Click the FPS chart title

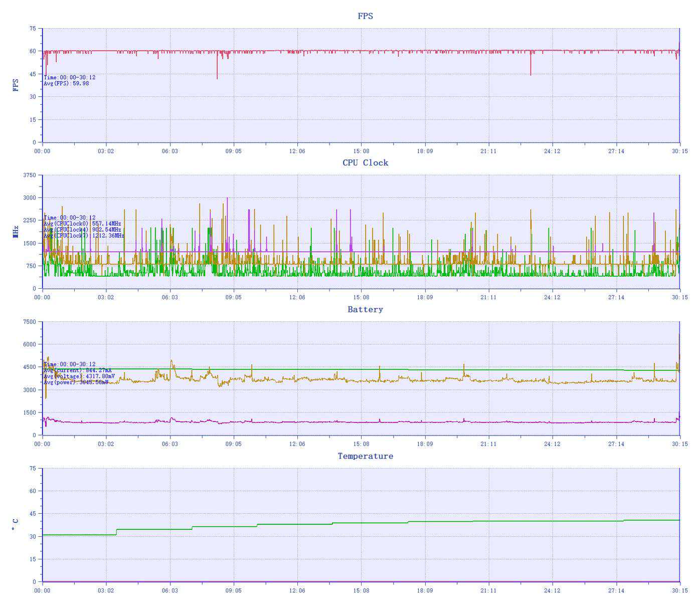[x=365, y=16]
